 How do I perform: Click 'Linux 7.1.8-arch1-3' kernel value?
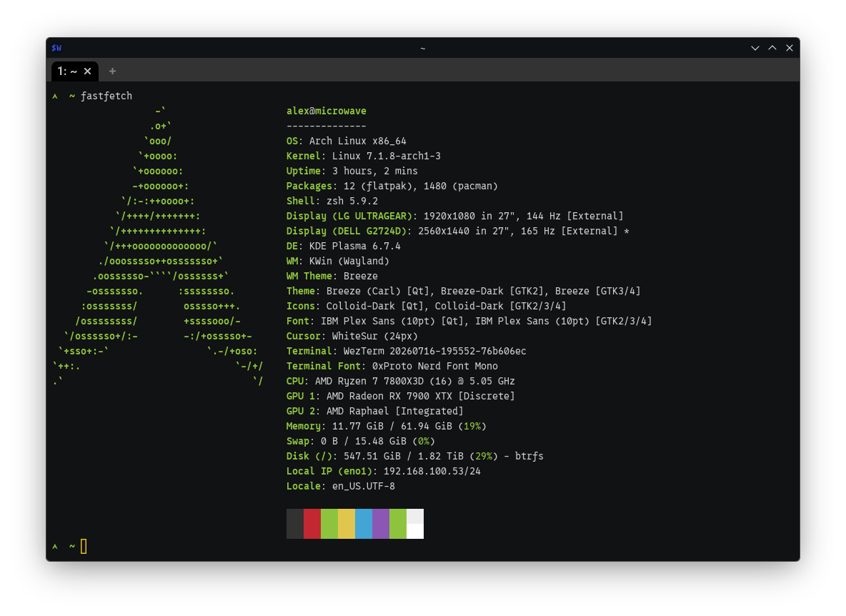coord(387,156)
